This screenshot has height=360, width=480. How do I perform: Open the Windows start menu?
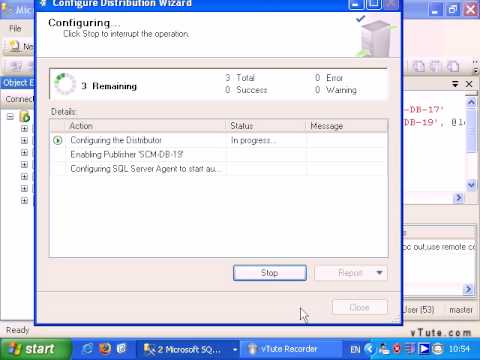(36, 349)
